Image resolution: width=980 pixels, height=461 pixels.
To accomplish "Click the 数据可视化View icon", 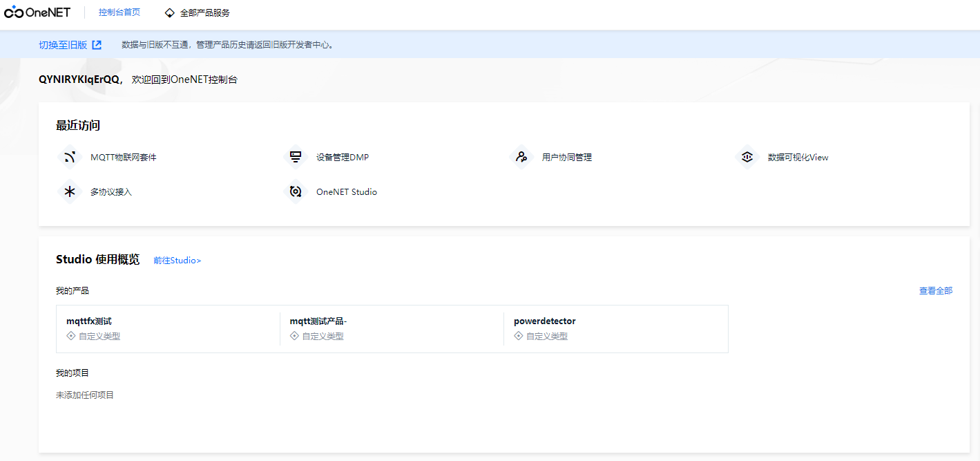I will coord(747,157).
